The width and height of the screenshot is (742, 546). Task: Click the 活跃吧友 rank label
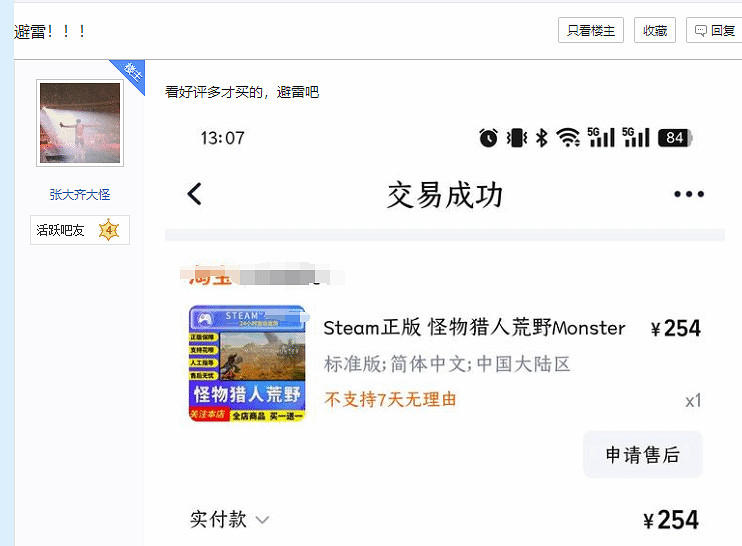(60, 230)
